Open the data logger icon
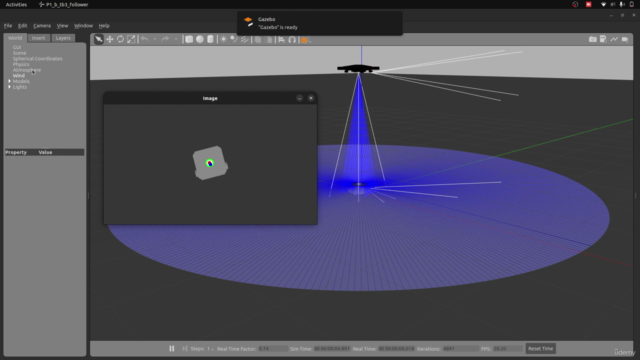640x360 pixels. coord(603,39)
